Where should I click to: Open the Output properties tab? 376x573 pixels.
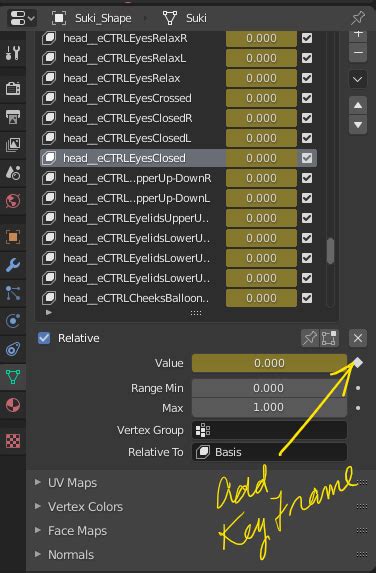point(13,117)
